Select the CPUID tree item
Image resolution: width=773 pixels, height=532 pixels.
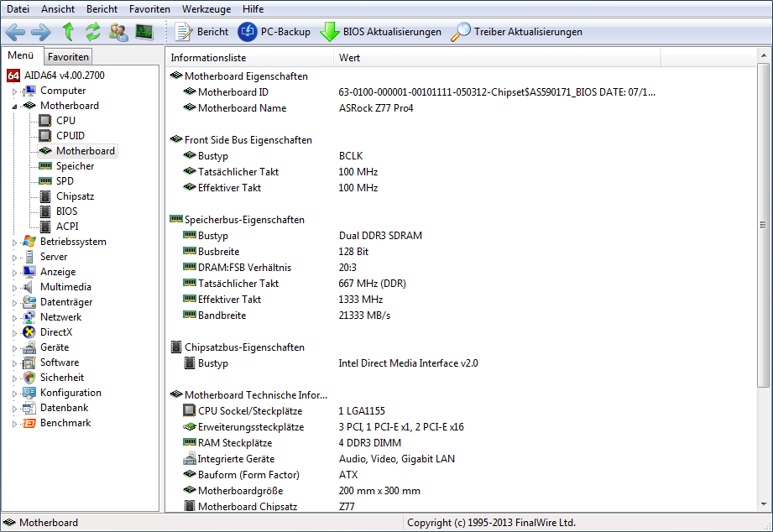click(70, 136)
